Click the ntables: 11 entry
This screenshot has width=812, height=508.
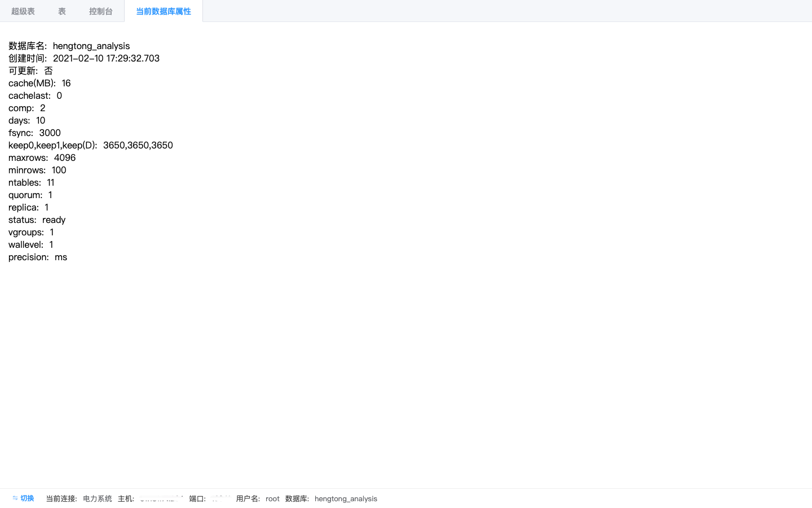tap(32, 183)
